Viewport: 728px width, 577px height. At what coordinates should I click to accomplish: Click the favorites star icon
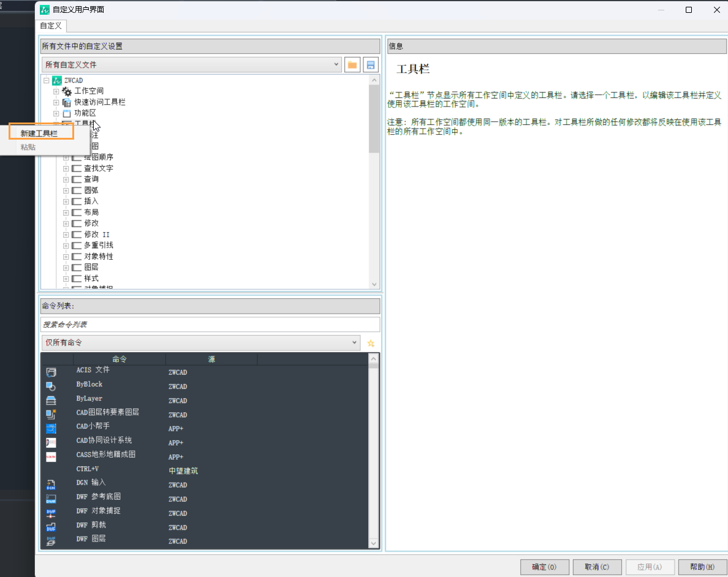tap(371, 343)
